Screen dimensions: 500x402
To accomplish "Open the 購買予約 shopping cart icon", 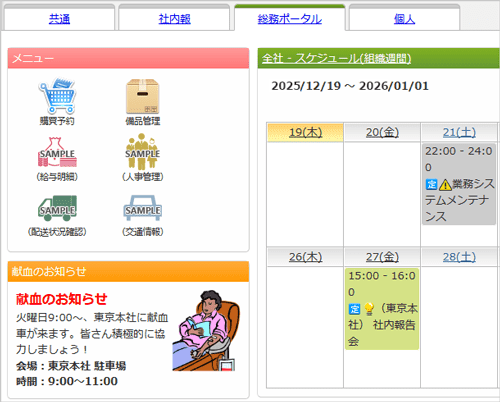I will click(x=57, y=96).
